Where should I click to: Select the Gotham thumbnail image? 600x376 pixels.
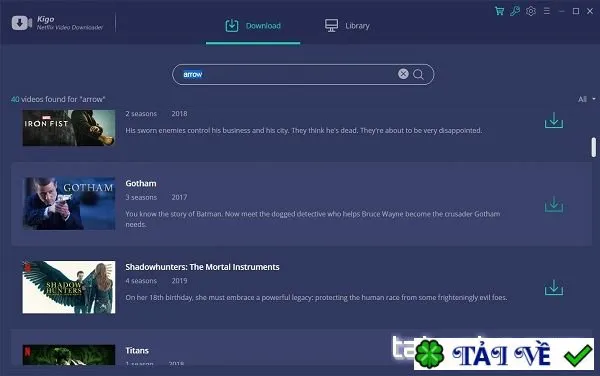coord(69,203)
